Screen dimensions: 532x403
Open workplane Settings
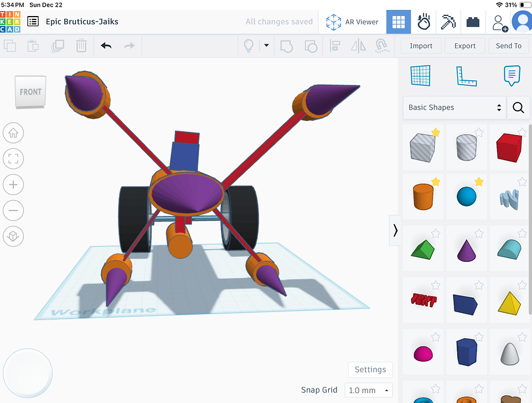pyautogui.click(x=370, y=369)
